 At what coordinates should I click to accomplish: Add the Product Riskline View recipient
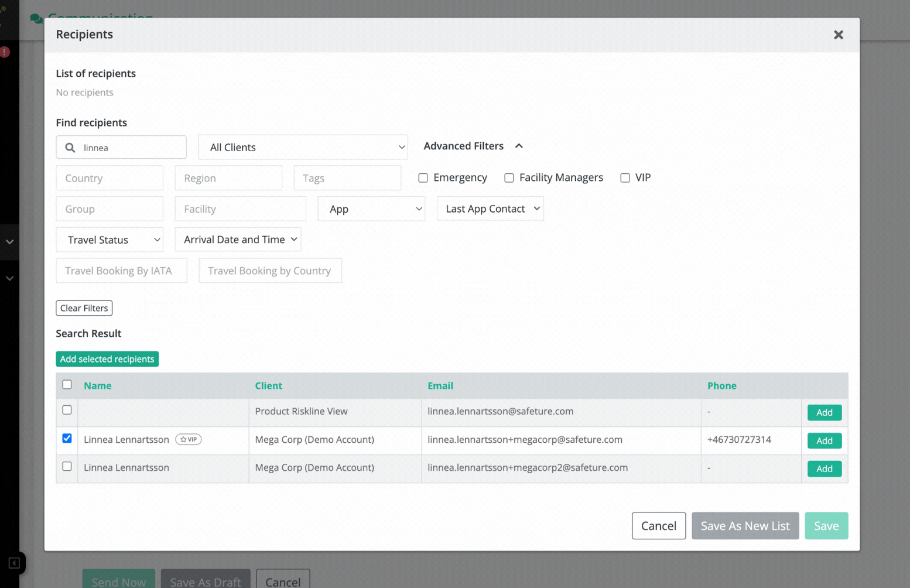click(824, 412)
